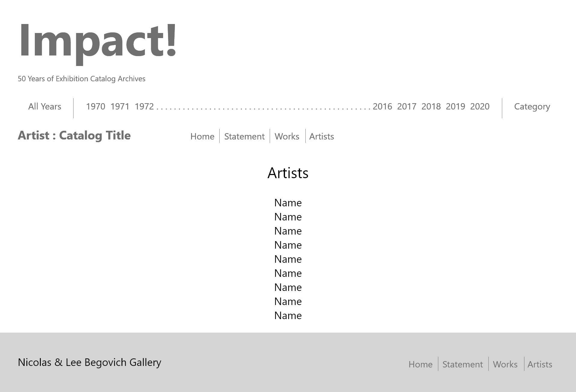Open the year 1972 archive
Screen dimensions: 576x392
tap(144, 106)
